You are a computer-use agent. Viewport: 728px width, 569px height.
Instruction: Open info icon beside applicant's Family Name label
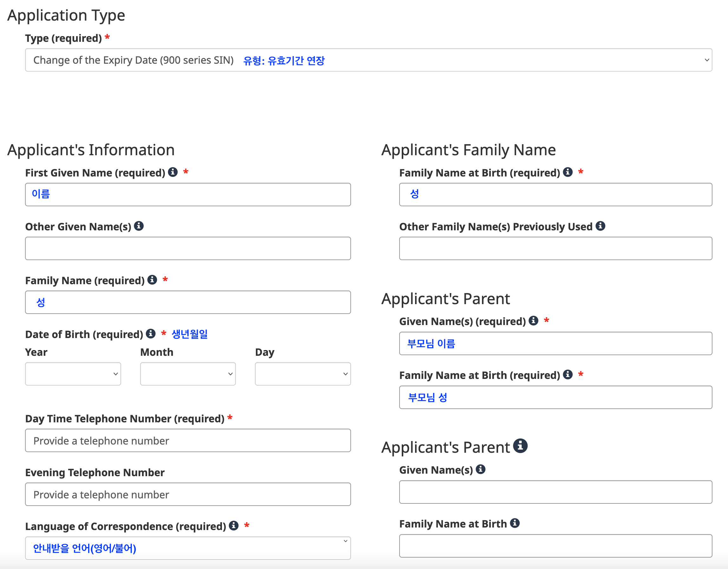152,279
